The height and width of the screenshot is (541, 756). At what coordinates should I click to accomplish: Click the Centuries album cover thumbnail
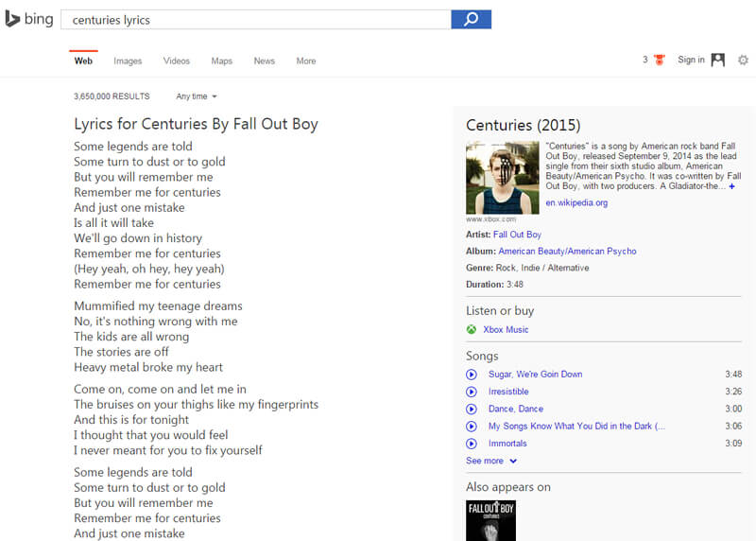[x=503, y=178]
